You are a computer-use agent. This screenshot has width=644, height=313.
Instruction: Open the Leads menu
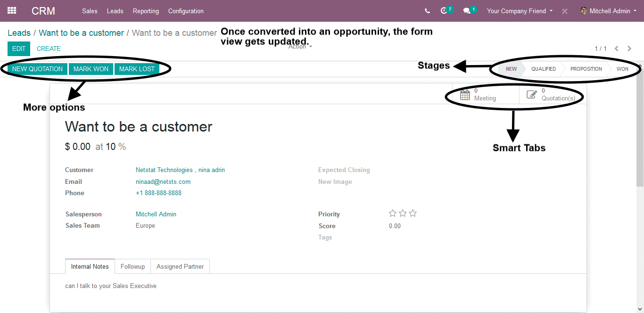tap(115, 11)
